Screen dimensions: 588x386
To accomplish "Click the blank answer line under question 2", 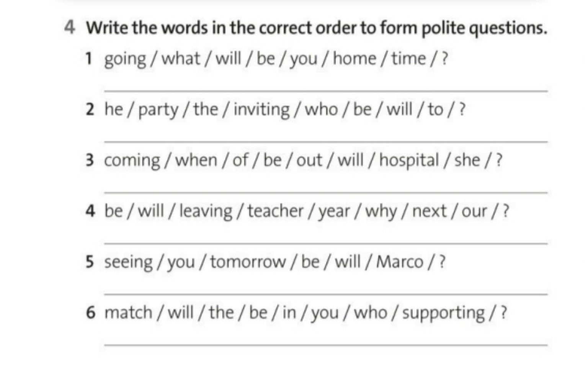I will 325,141.
